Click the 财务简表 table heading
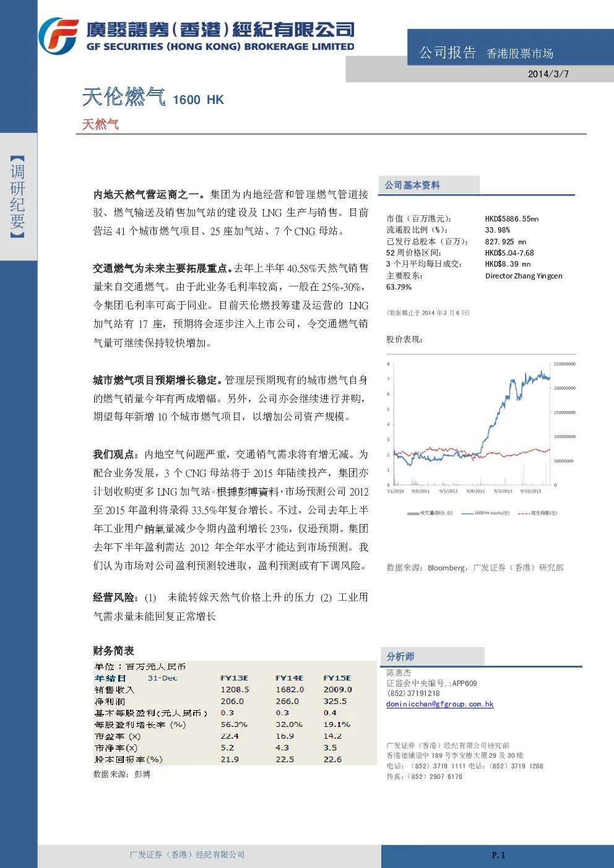 pos(113,651)
